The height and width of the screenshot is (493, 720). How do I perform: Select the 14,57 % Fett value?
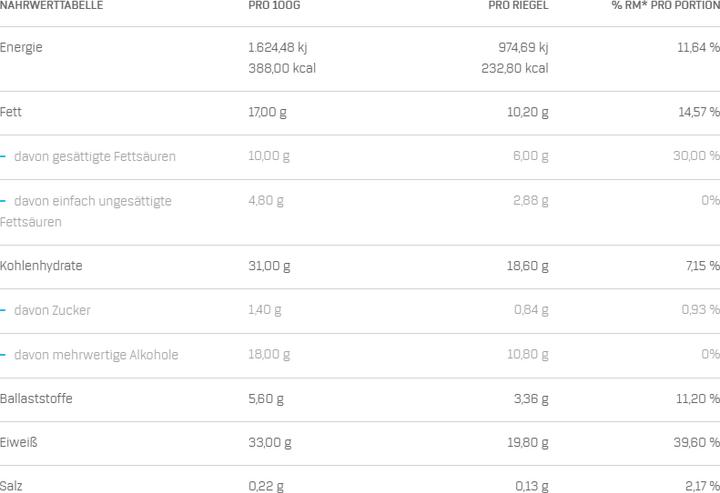tap(699, 112)
